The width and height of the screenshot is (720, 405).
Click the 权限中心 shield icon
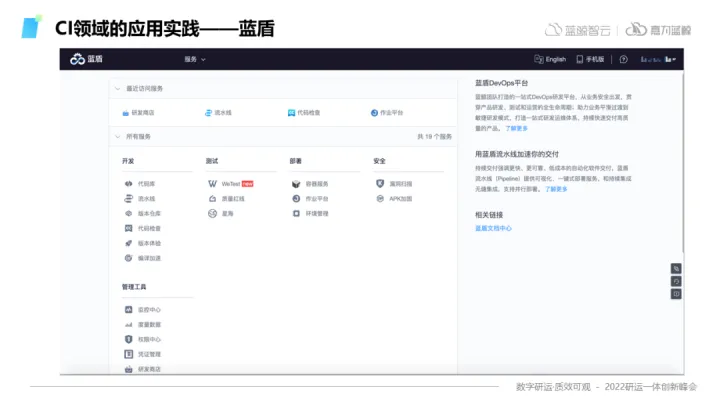pyautogui.click(x=129, y=339)
